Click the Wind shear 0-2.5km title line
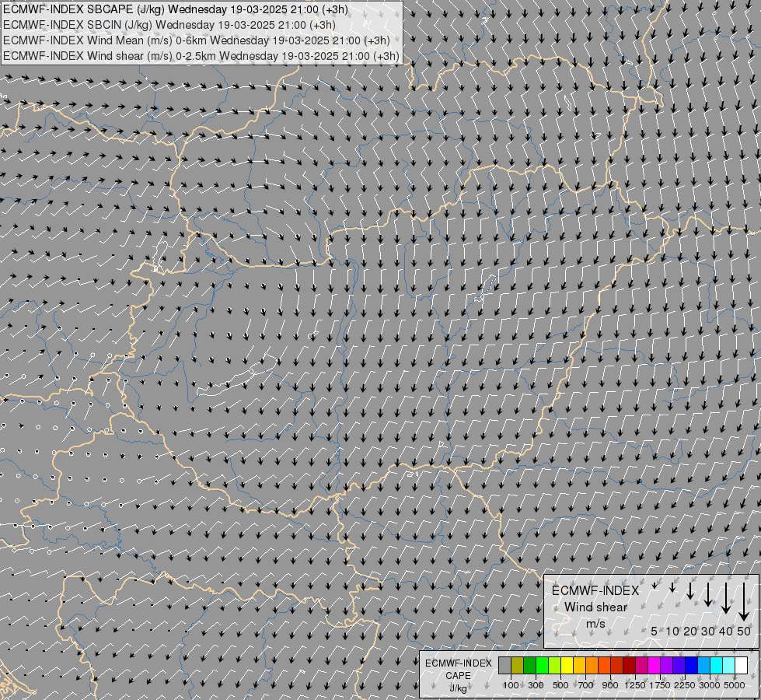The height and width of the screenshot is (700, 761). click(x=201, y=56)
